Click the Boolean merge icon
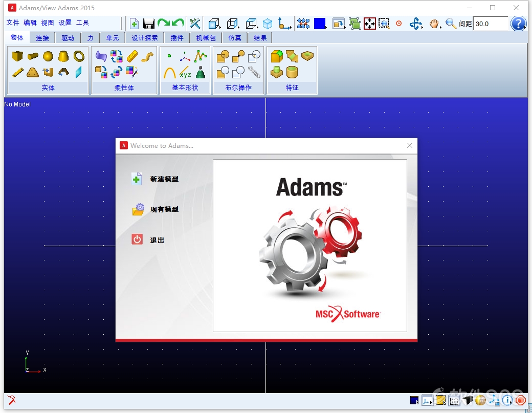Viewport: 532px width, 413px height. pos(238,56)
